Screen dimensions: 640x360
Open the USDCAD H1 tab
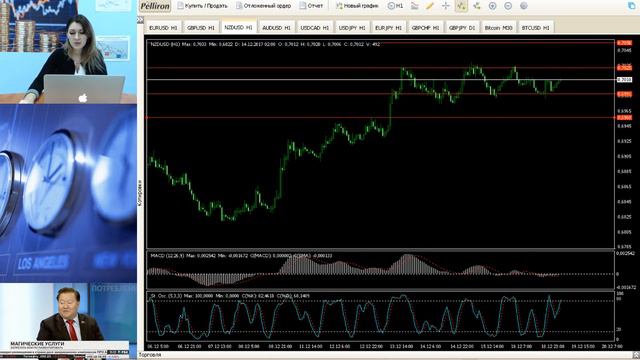click(315, 28)
